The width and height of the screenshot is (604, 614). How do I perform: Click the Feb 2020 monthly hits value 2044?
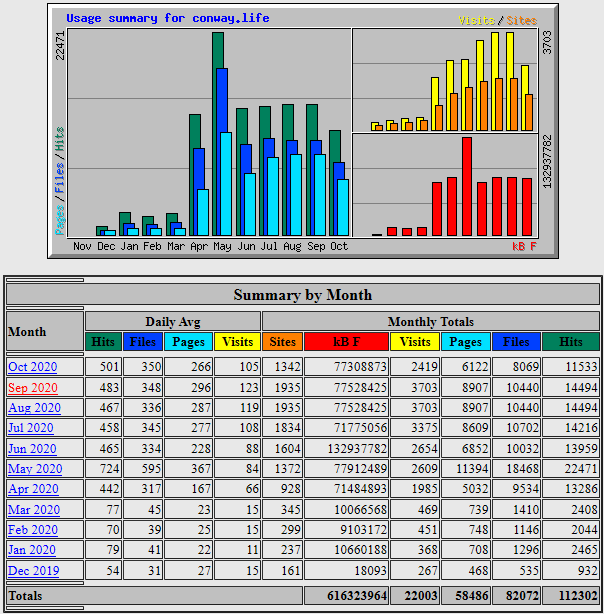coord(584,530)
